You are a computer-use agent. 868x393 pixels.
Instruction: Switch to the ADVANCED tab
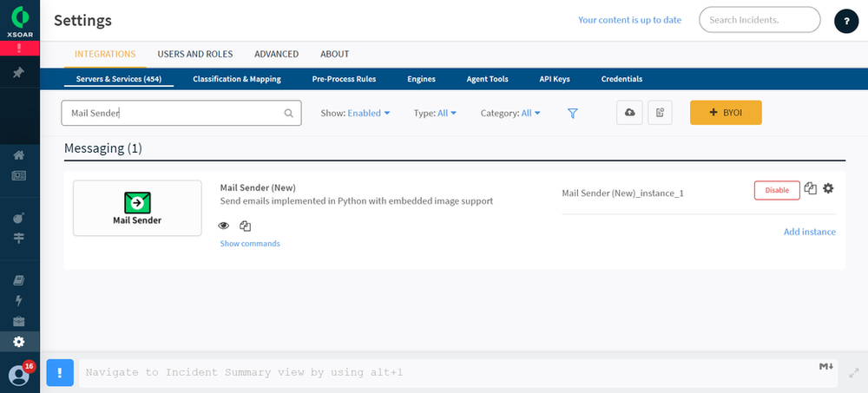[x=276, y=55]
